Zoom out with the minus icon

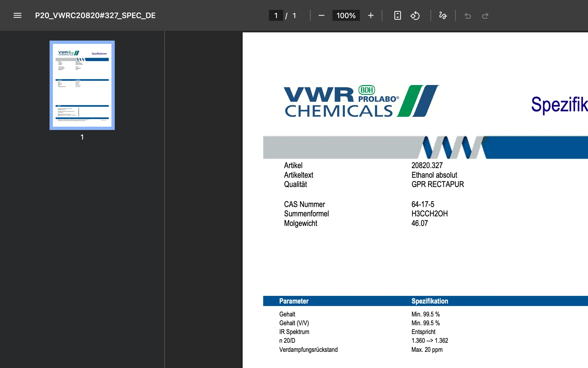click(x=322, y=15)
